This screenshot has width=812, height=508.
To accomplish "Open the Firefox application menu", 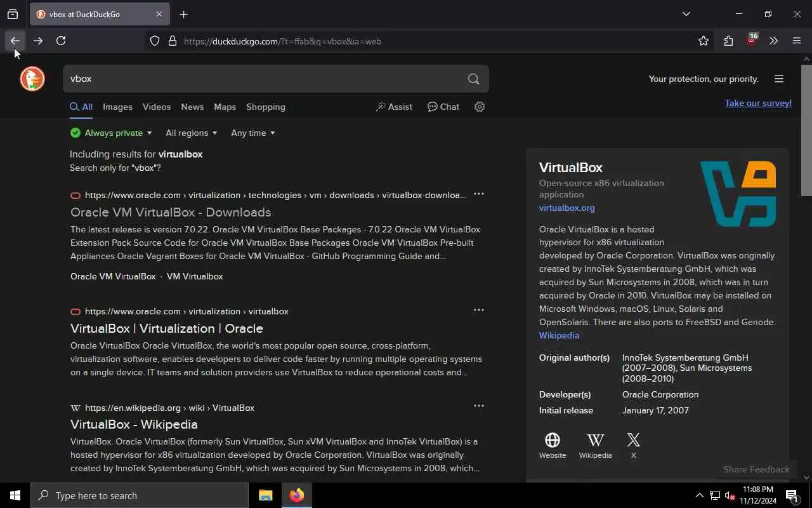I will tap(797, 41).
